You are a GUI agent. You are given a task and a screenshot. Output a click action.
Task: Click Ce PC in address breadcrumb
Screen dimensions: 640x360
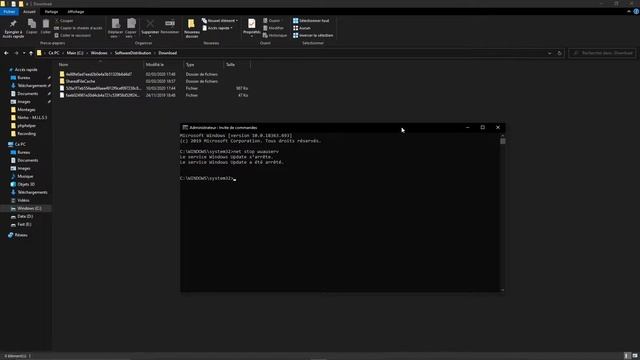pos(54,53)
